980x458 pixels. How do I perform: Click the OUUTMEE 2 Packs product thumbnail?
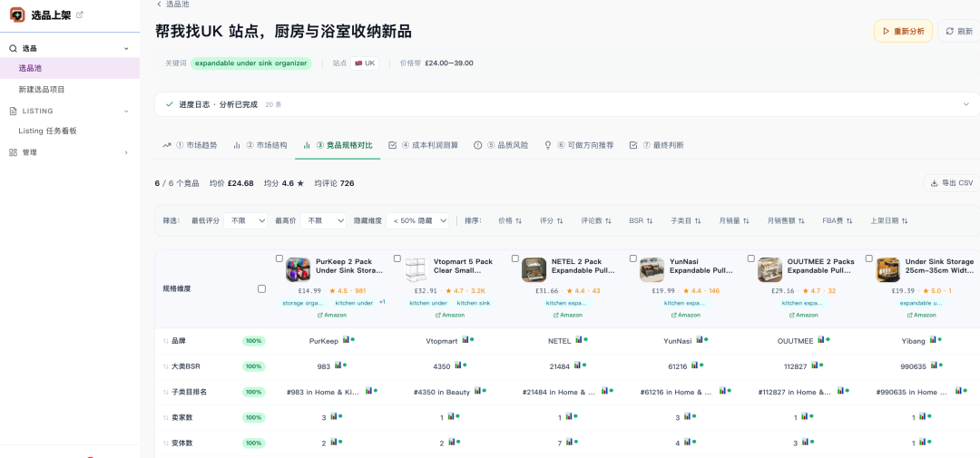tap(769, 270)
